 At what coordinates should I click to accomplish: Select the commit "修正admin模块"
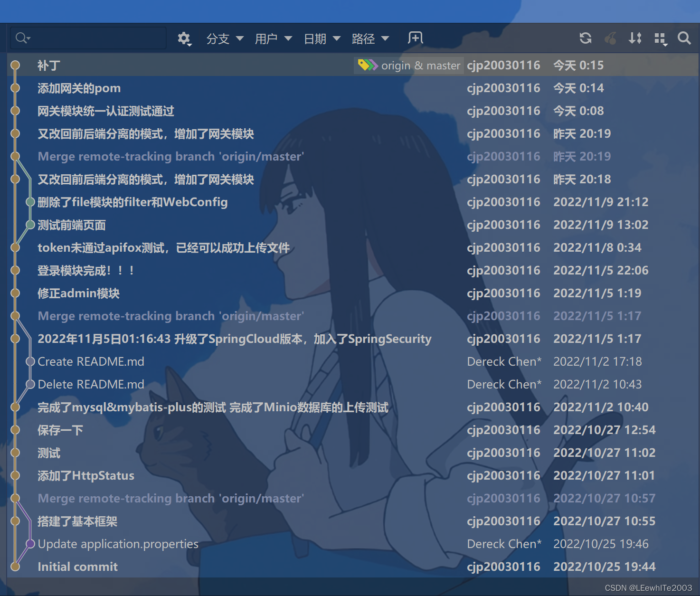pos(353,293)
